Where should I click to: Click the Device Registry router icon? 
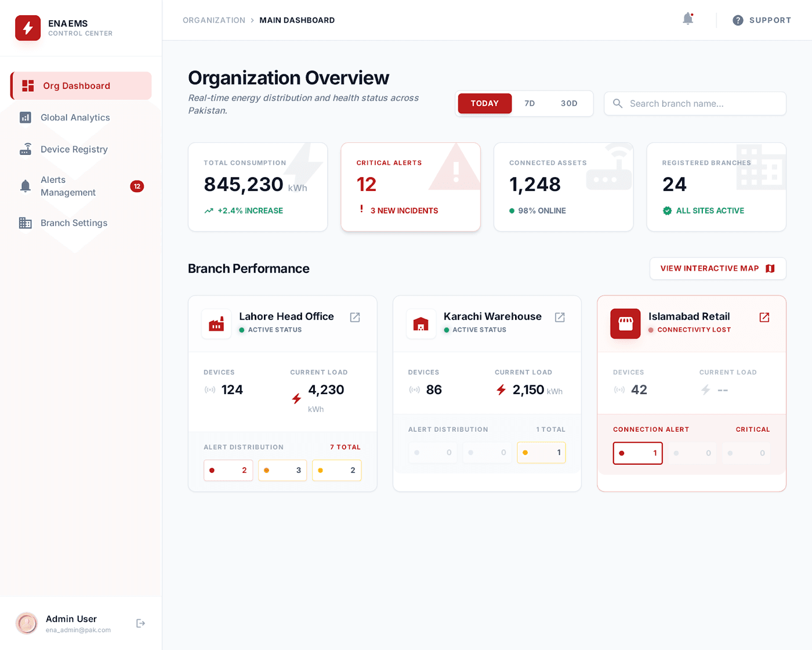pos(26,149)
